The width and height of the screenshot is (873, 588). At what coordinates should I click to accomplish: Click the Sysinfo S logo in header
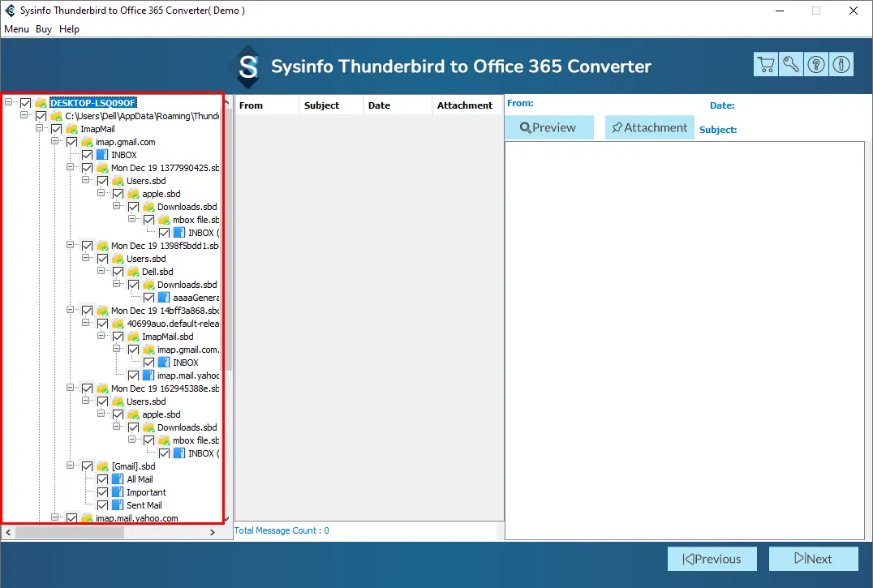point(247,67)
